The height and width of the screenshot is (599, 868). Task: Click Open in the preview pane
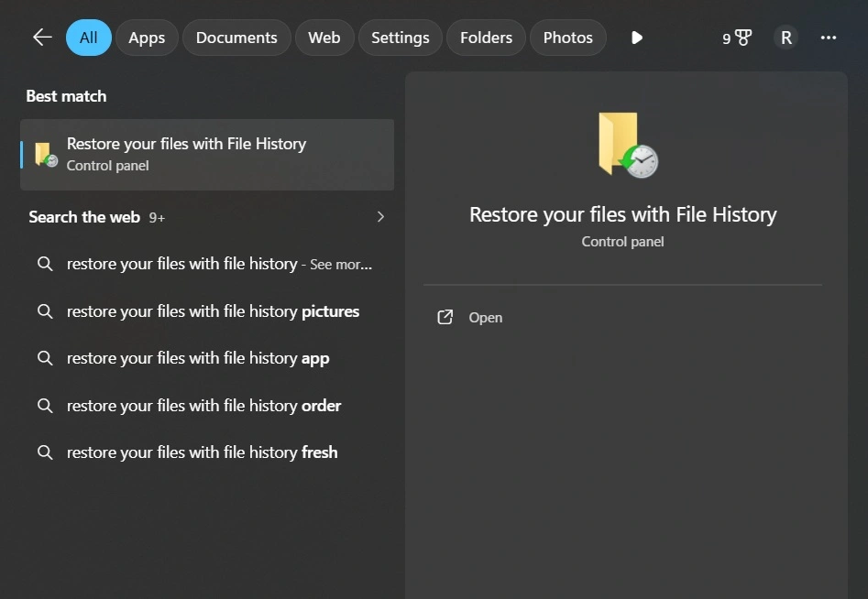click(x=486, y=318)
